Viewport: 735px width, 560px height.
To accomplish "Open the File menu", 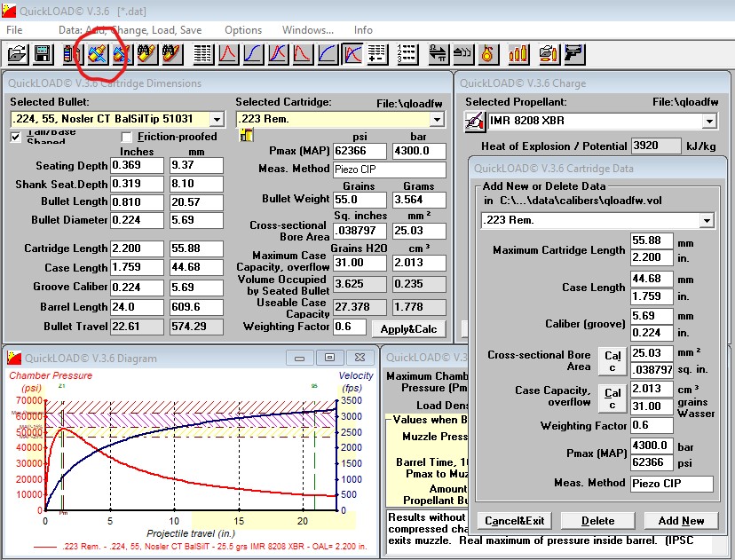I will [14, 30].
